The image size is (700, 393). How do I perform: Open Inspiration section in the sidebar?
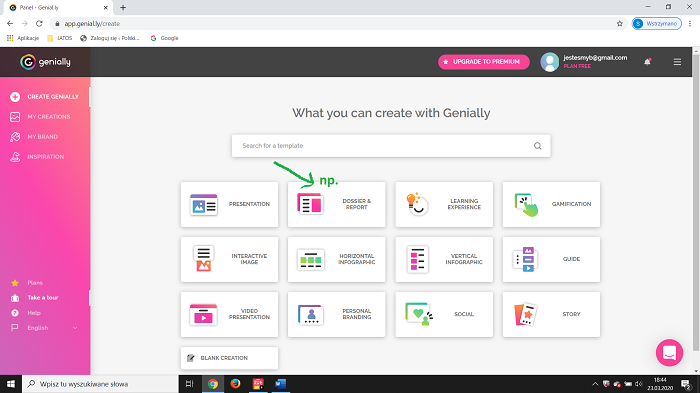(45, 157)
